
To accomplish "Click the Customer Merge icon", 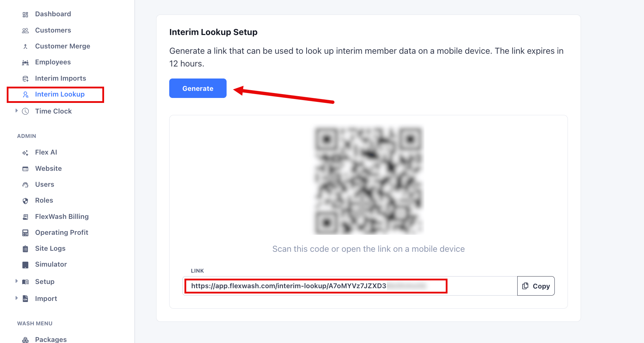I will click(25, 47).
